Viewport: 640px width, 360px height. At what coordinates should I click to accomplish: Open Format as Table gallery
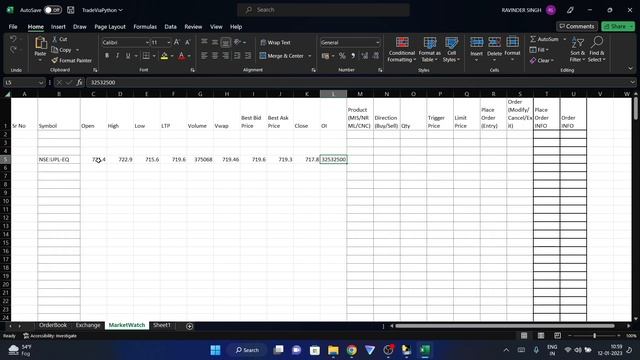click(x=429, y=49)
